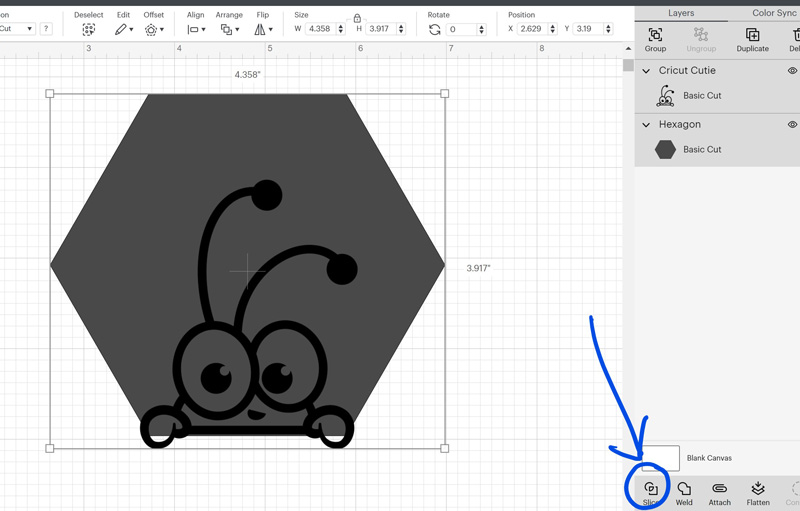The width and height of the screenshot is (800, 511).
Task: Open the Edit dropdown arrow
Action: click(x=131, y=30)
